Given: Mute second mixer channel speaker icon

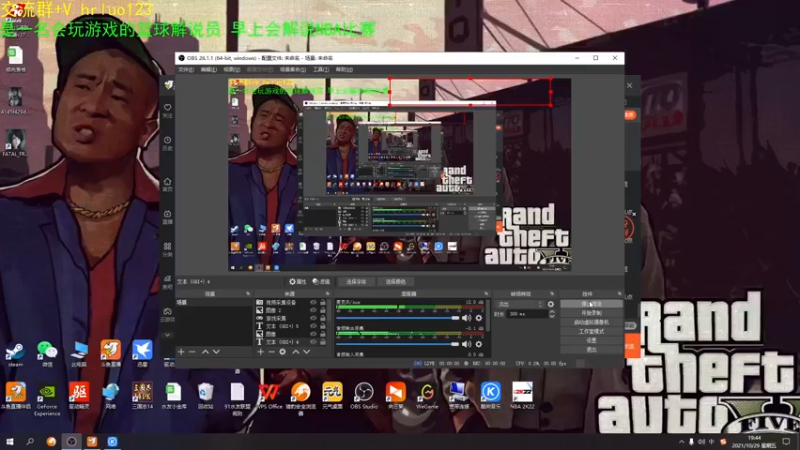Looking at the screenshot, I should click(466, 344).
